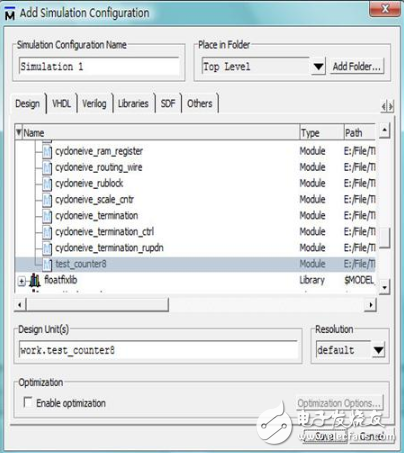Click the cycloneive_scale_cntr module icon
Image resolution: width=404 pixels, height=453 pixels.
47,200
